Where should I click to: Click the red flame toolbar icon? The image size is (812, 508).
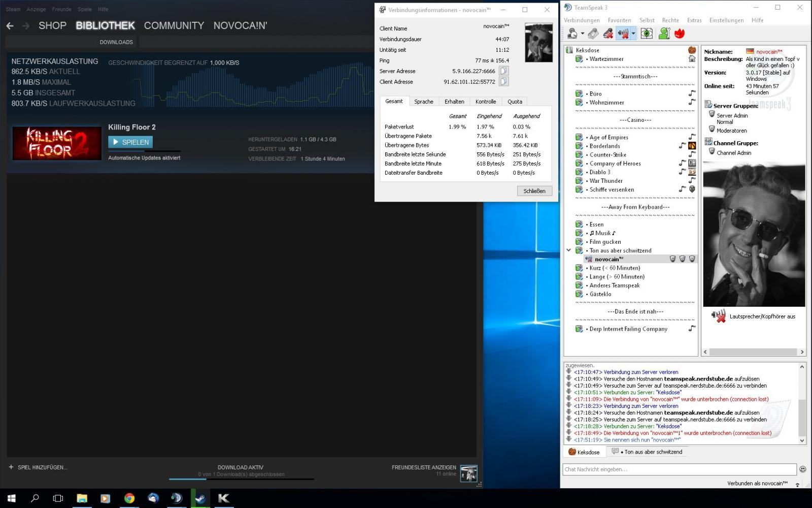[680, 34]
